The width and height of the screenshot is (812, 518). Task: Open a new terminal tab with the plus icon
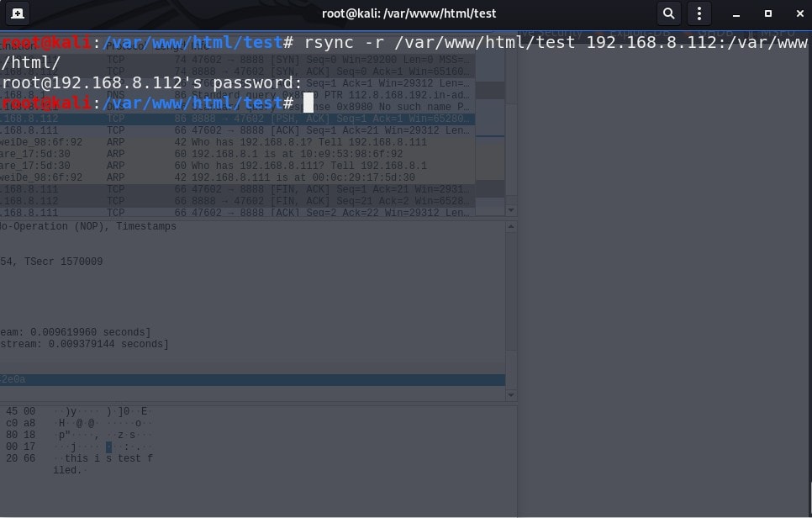coord(18,13)
